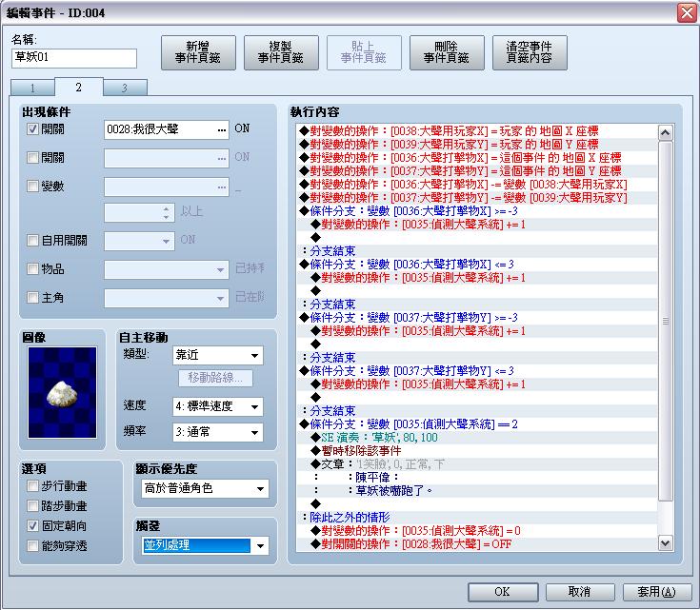Screen dimensions: 700x610
Task: Enable the 自用開關 condition checkbox
Action: coord(32,241)
